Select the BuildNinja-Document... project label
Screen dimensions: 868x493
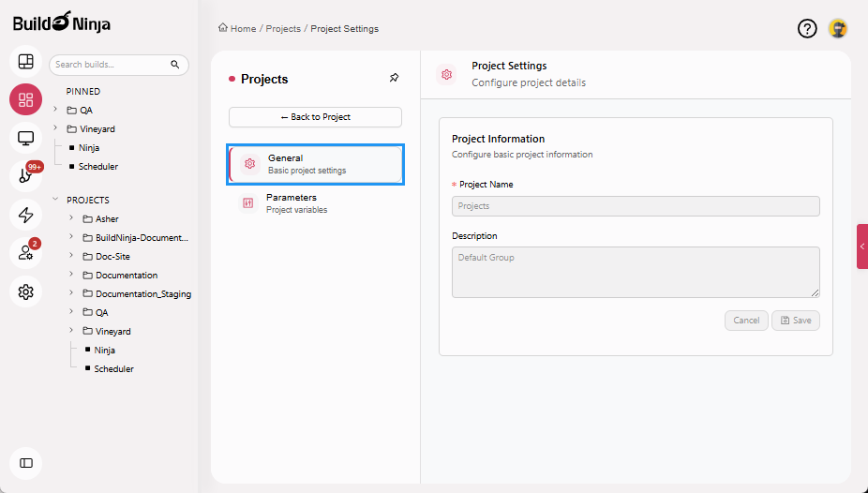tap(142, 238)
